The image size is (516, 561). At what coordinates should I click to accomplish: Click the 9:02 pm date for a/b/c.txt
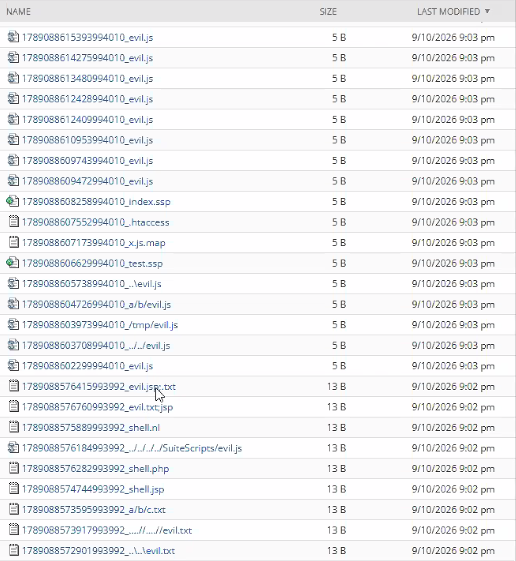(x=453, y=510)
